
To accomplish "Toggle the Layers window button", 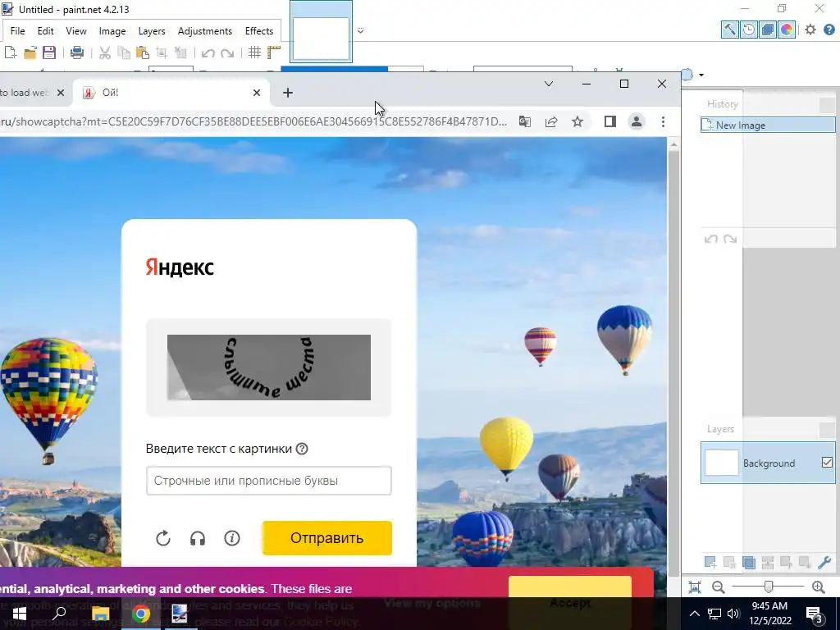I will [x=767, y=30].
